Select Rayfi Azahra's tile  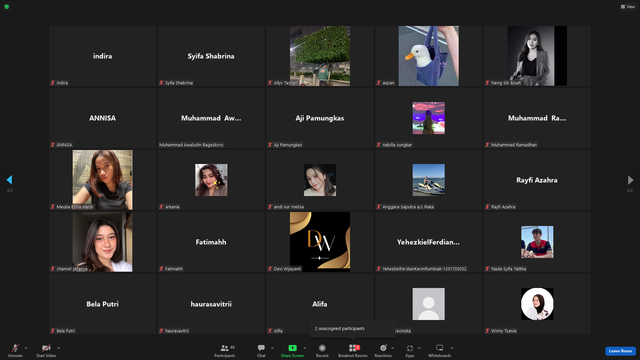537,180
